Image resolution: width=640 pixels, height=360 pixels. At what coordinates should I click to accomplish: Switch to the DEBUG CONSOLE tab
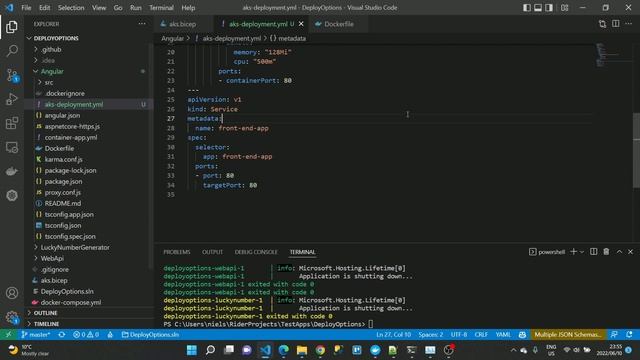[x=256, y=252]
